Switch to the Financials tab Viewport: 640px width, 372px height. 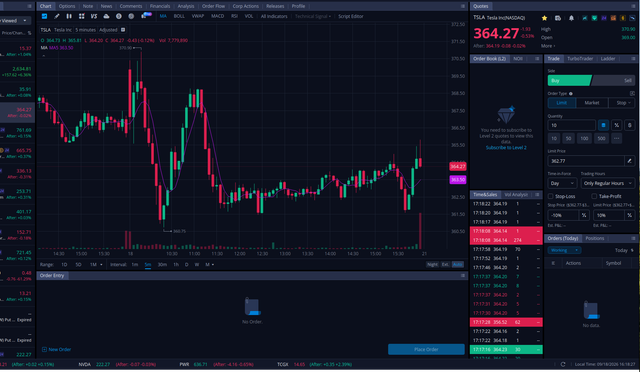tap(160, 6)
